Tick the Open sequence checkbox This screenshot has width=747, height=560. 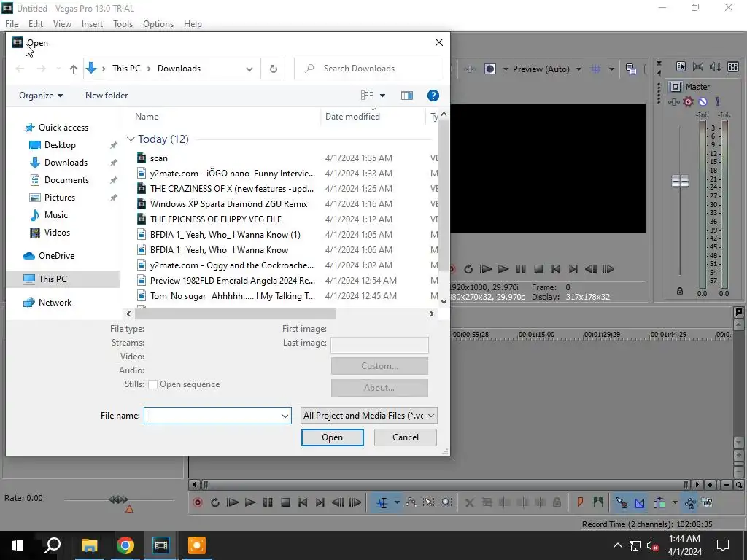pos(152,385)
